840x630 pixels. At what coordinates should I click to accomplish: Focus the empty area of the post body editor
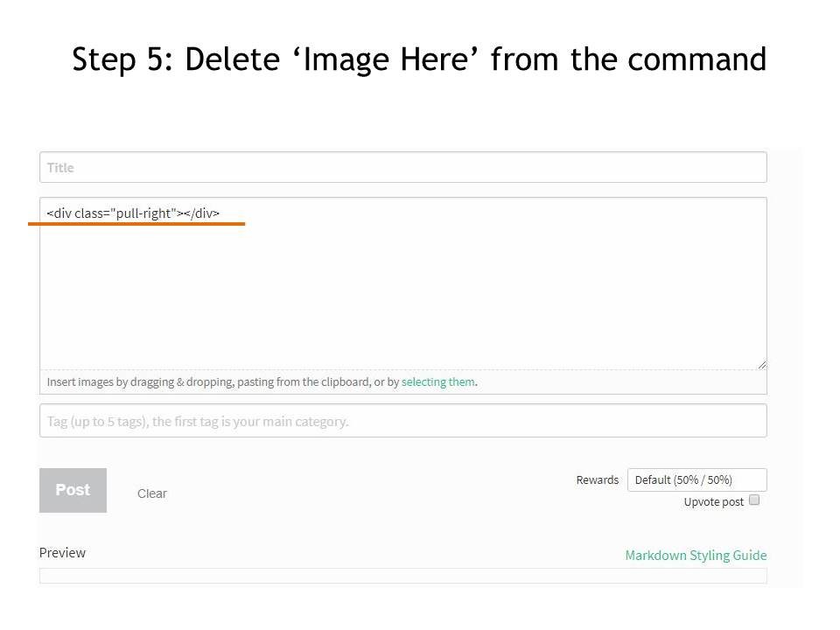coord(402,295)
